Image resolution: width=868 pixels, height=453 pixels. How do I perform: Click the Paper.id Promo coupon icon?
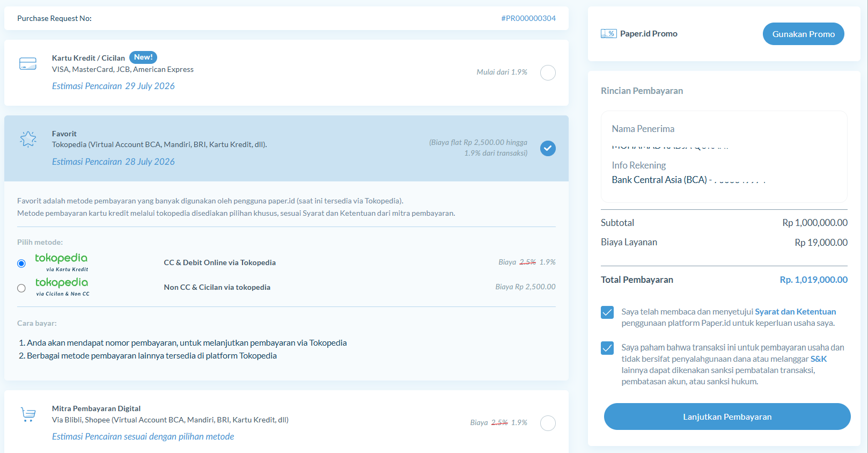click(x=609, y=34)
